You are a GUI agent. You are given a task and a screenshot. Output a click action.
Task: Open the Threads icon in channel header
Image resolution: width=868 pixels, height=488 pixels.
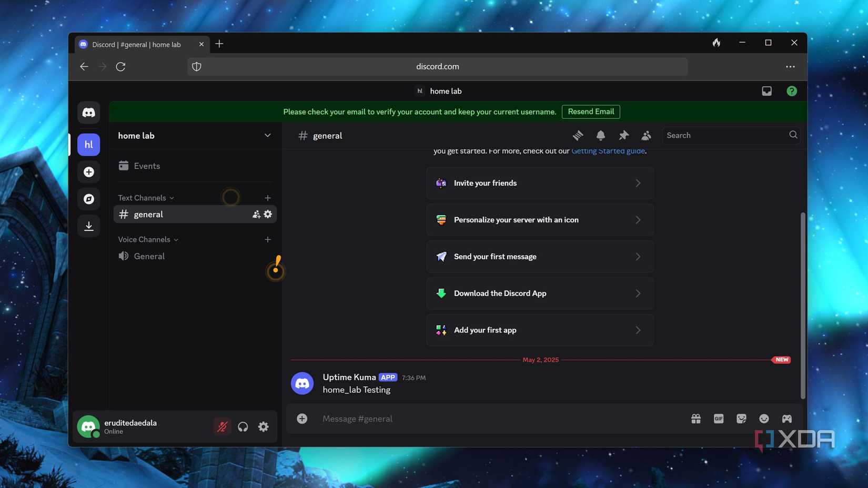(578, 136)
